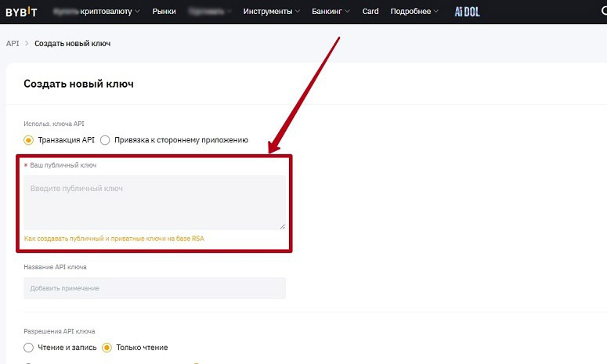Open the Card menu item
Image resolution: width=607 pixels, height=364 pixels.
(x=370, y=12)
